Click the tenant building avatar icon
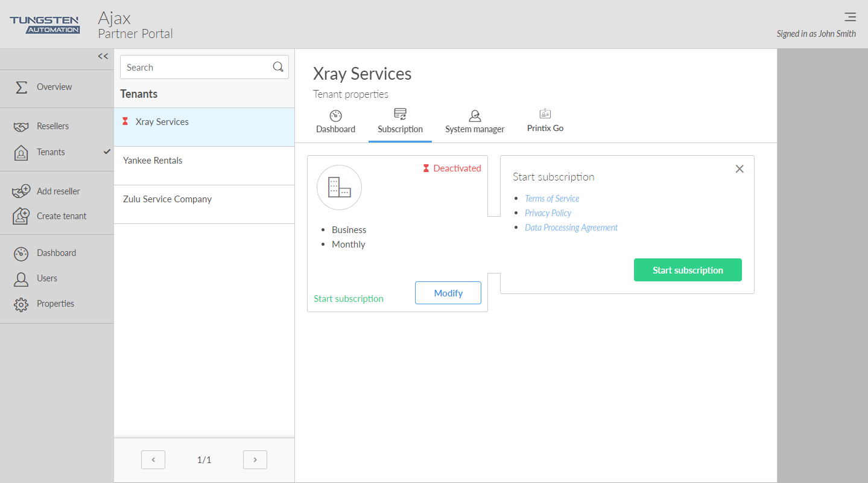The height and width of the screenshot is (483, 868). coord(339,187)
